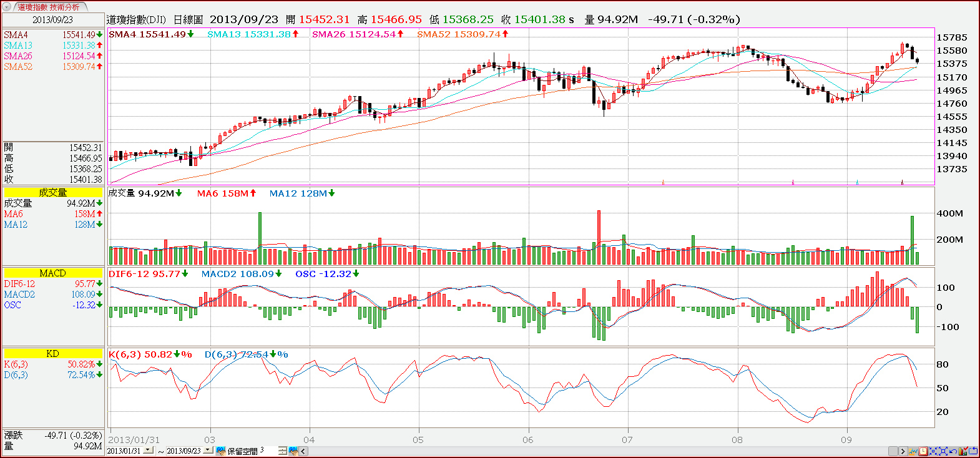This screenshot has height=458, width=980.
Task: Click the shrink chart icon with inward arrows
Action: click(x=933, y=451)
